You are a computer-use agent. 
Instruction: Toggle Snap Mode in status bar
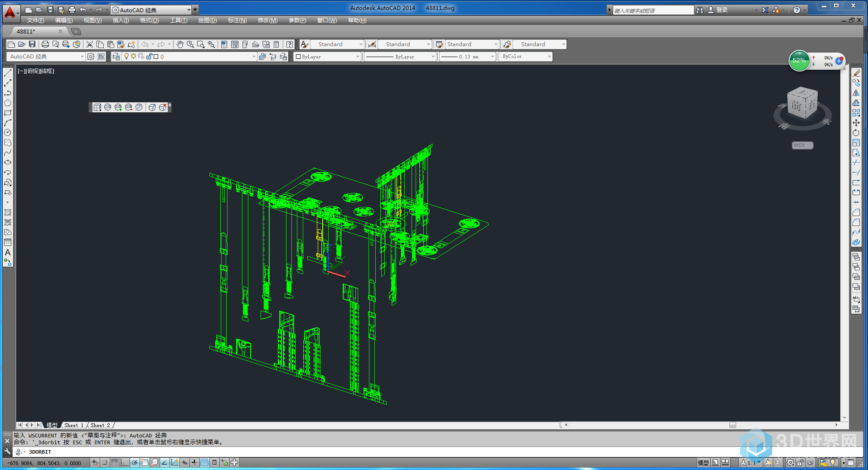[x=105, y=462]
